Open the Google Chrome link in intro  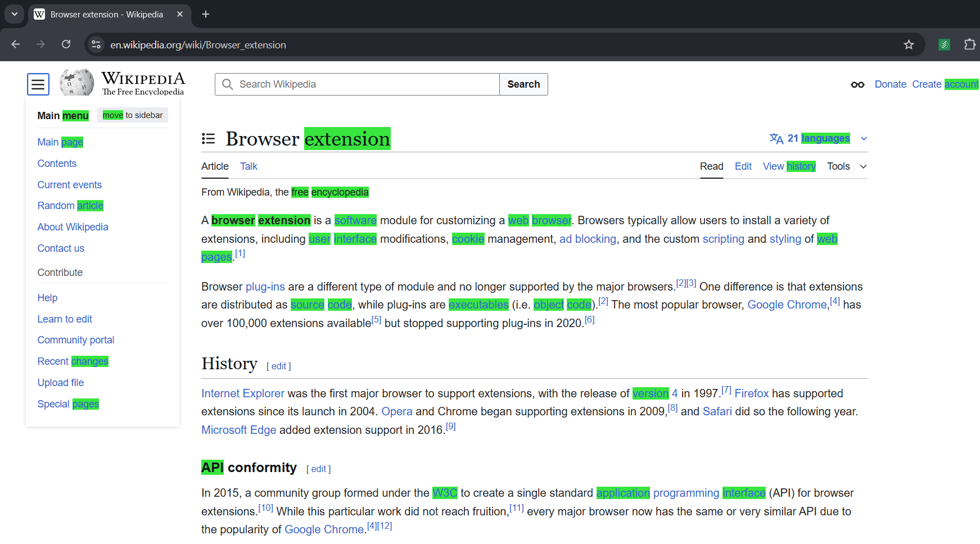pos(787,305)
